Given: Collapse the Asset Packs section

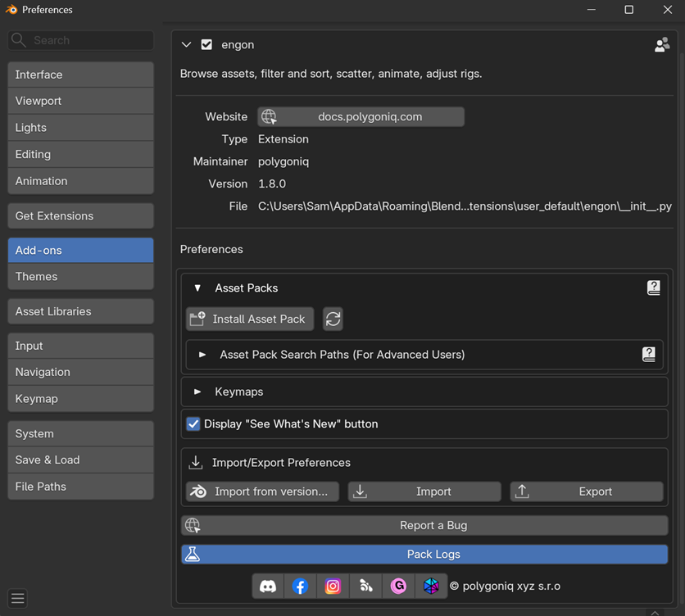Looking at the screenshot, I should [x=197, y=288].
